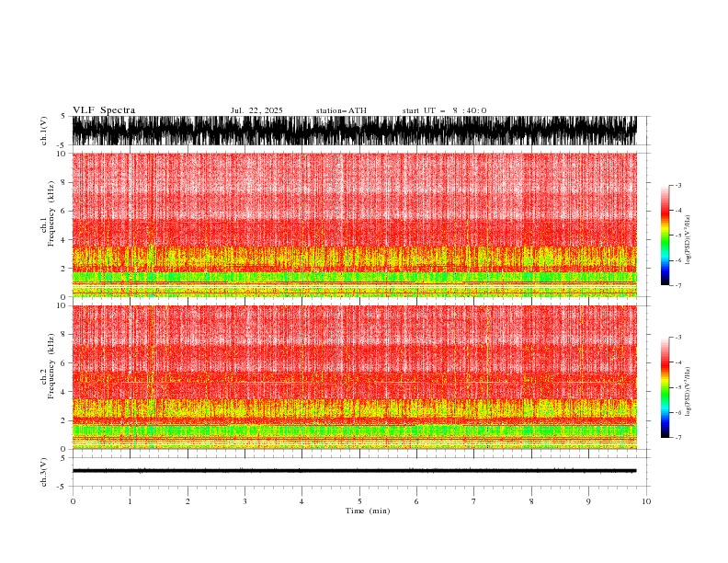
Task: Click the time axis tick label 5
Action: click(359, 501)
